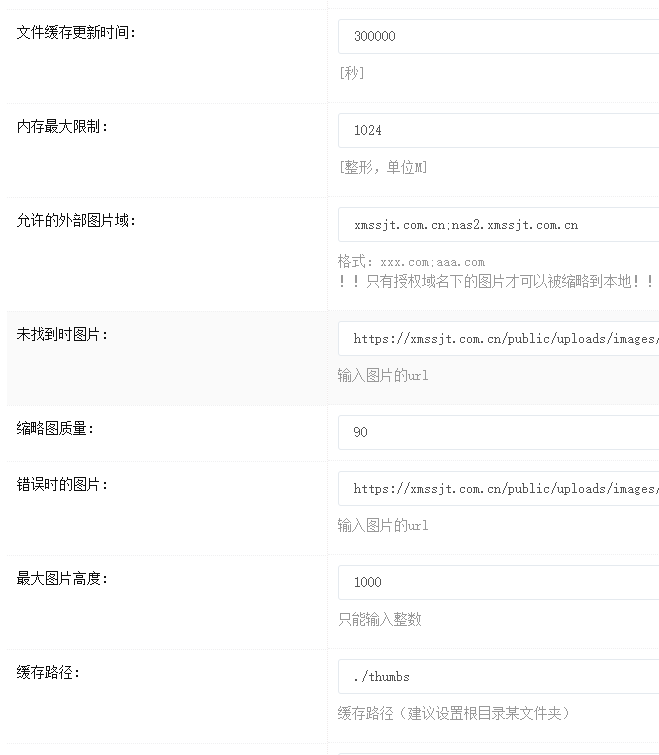Select the 缓存路径 input containing ./thumbs
The image size is (659, 755).
coord(498,676)
